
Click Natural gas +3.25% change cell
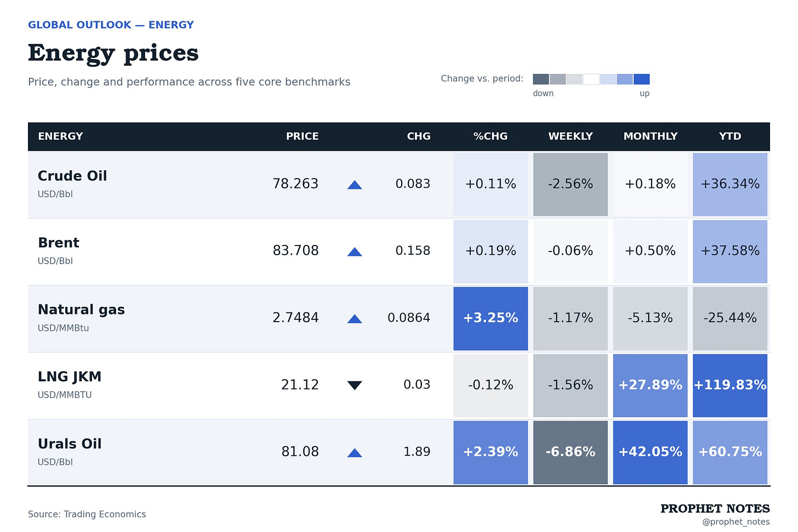click(491, 318)
